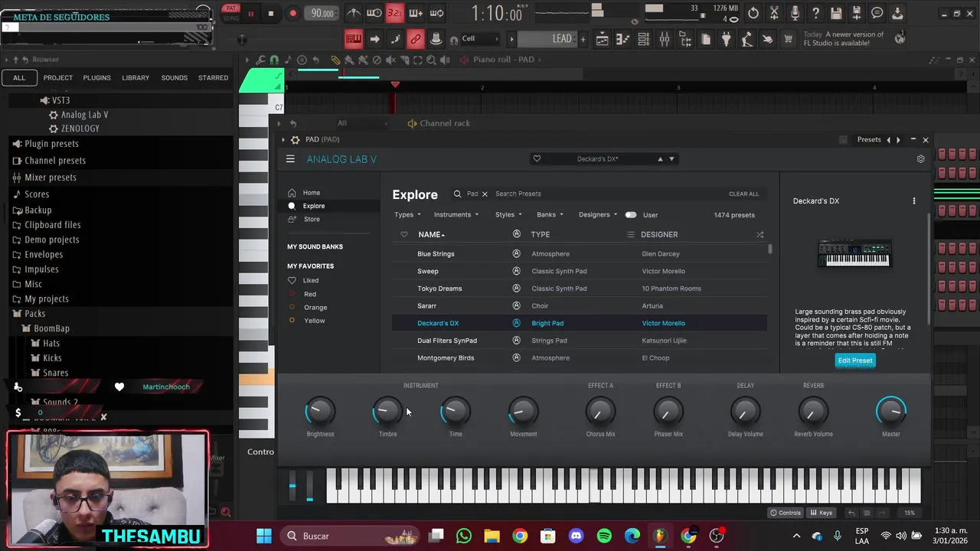Toggle the 3-2-1 countdown button

[394, 13]
